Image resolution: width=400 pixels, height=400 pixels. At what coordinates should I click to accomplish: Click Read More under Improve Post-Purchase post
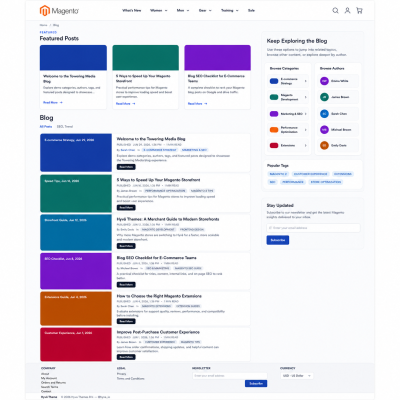[x=126, y=357]
